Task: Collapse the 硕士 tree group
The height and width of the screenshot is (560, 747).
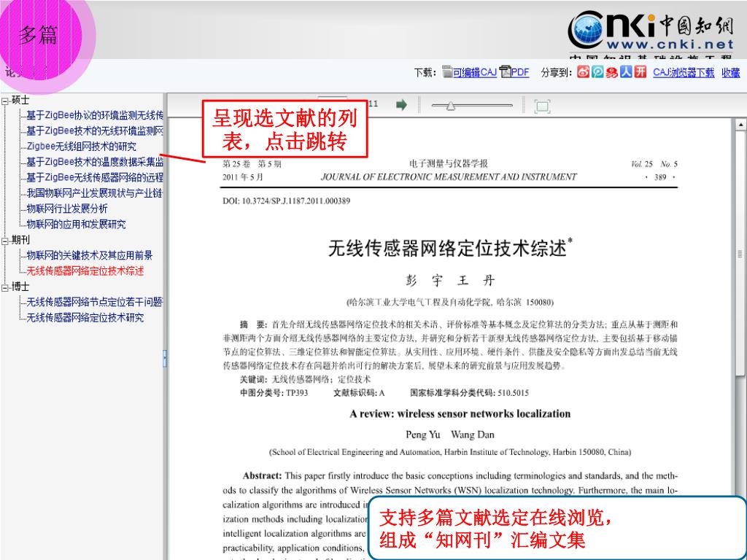Action: coord(5,101)
